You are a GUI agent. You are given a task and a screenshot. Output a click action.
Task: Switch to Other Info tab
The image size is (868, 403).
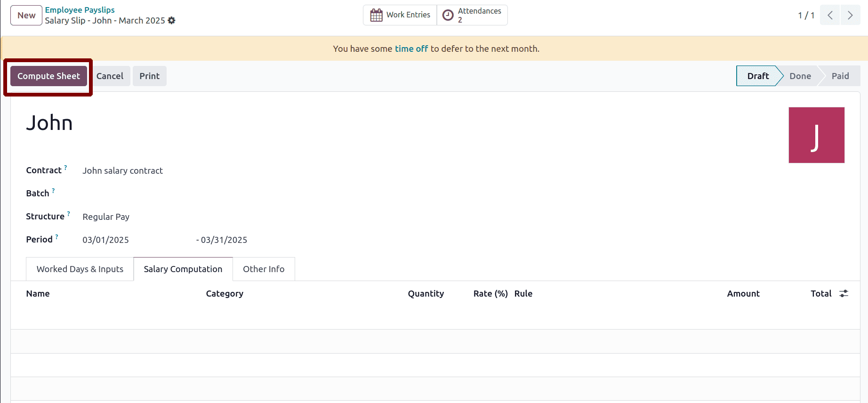264,269
